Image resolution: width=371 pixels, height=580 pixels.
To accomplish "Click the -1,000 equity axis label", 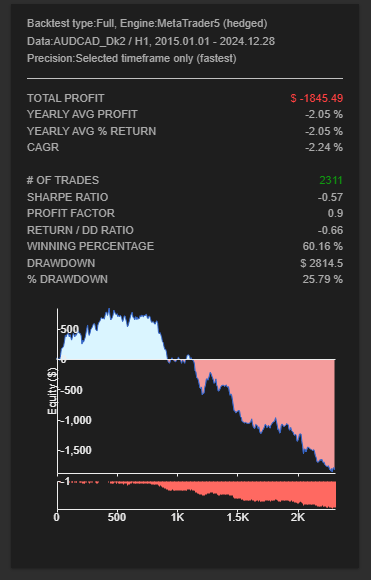I will [76, 420].
